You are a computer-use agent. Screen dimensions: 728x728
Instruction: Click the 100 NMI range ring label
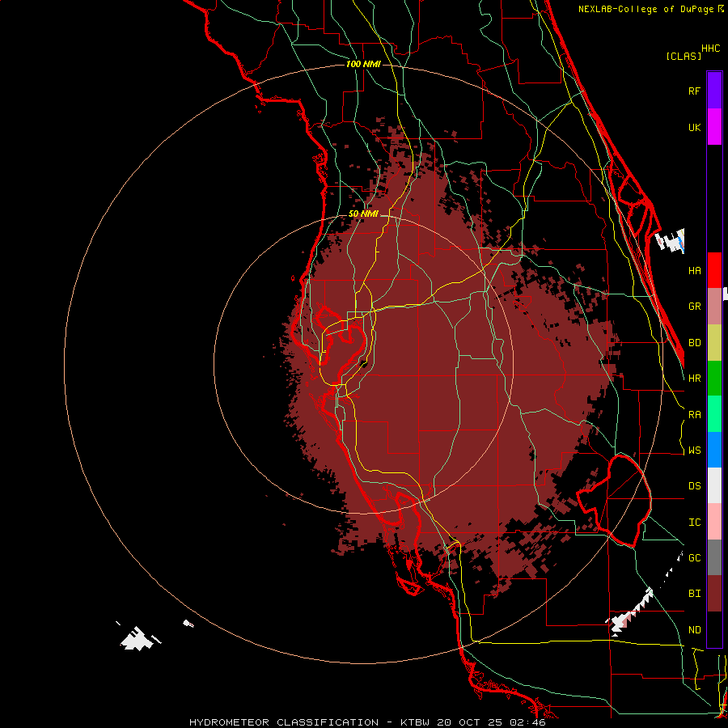click(363, 64)
